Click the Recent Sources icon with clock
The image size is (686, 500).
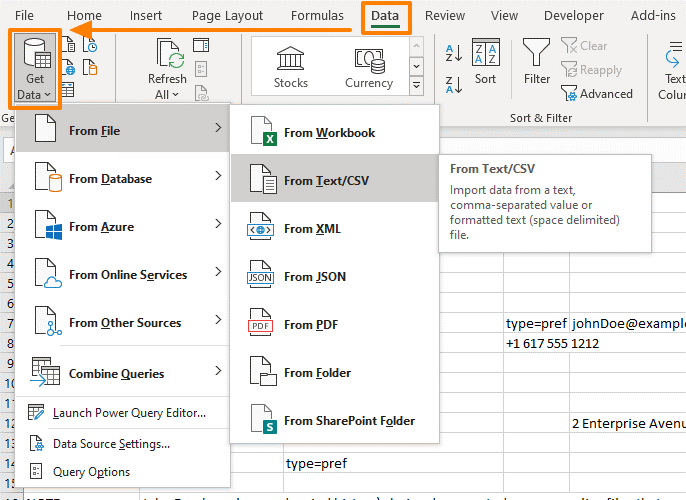(90, 45)
